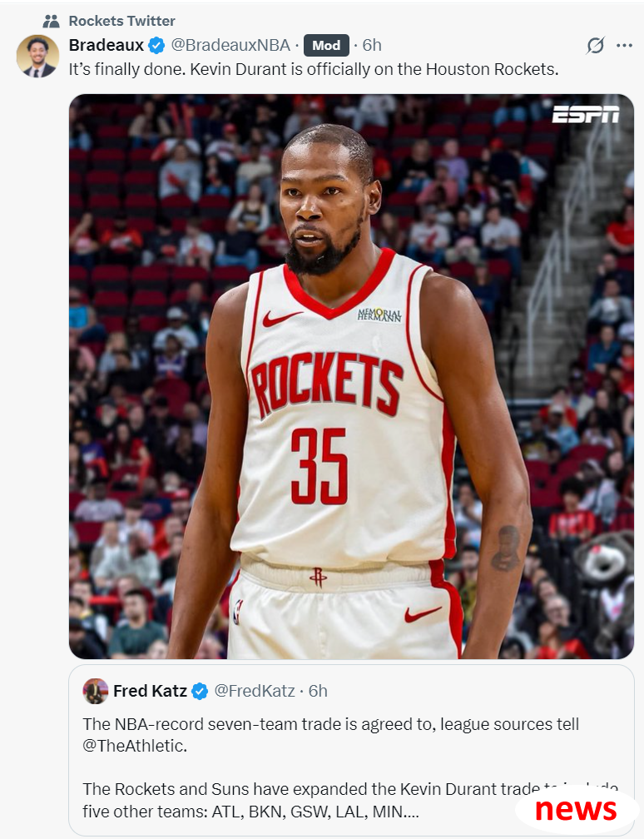Open the Kevin Durant Rockets image
The image size is (644, 839).
tap(351, 376)
